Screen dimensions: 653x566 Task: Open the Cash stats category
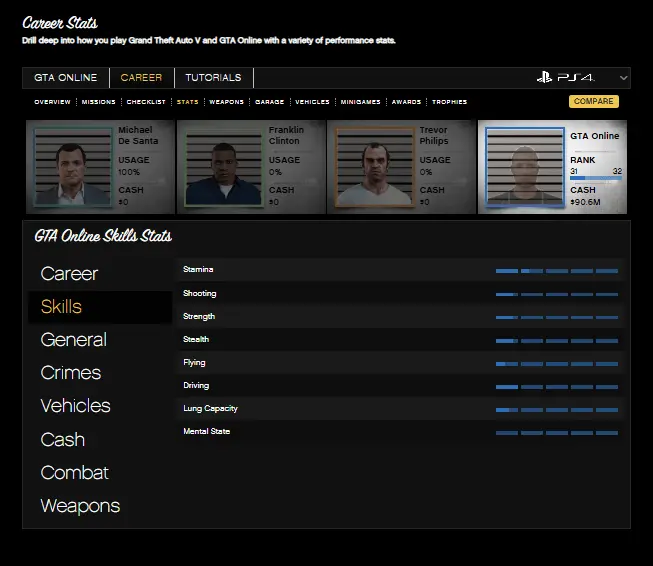[x=62, y=440]
